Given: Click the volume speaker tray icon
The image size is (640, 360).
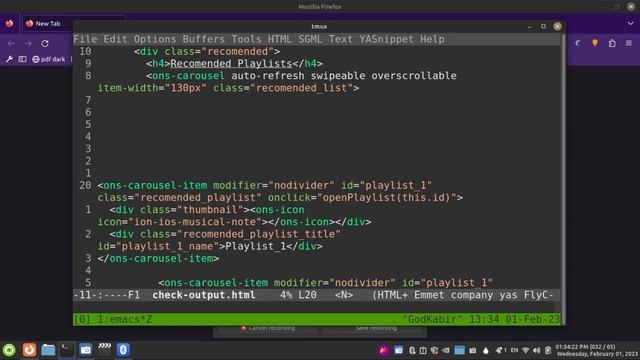Looking at the screenshot, I should pyautogui.click(x=536, y=351).
